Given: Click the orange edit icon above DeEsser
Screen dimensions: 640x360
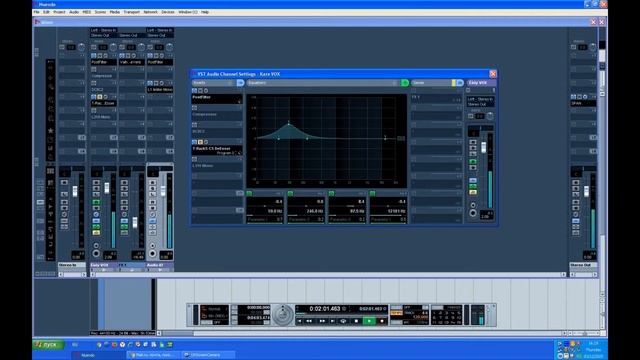Looking at the screenshot, I should tap(200, 142).
